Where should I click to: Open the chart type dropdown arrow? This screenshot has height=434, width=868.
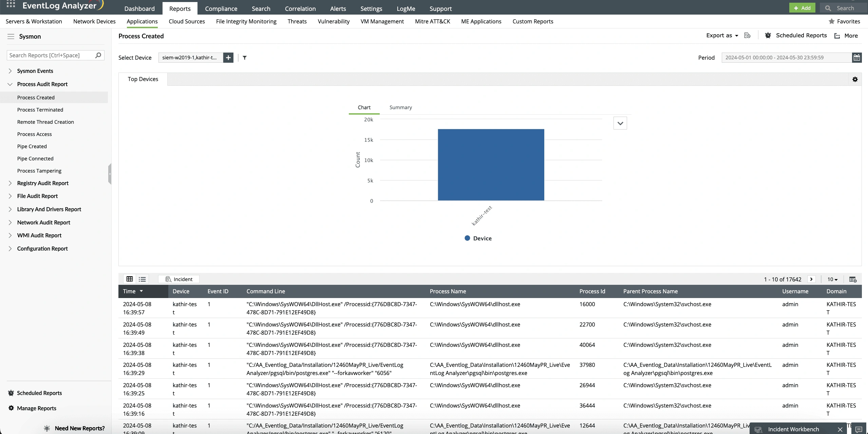click(620, 123)
